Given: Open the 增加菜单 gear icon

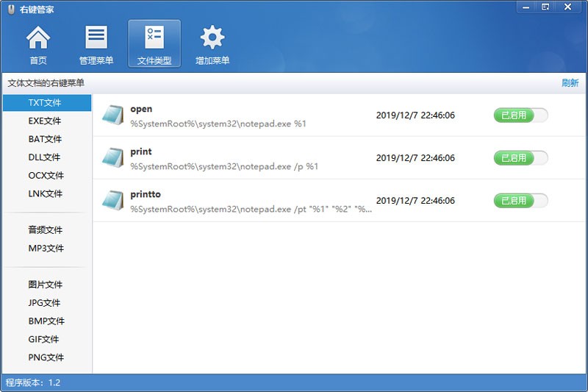Looking at the screenshot, I should point(212,44).
